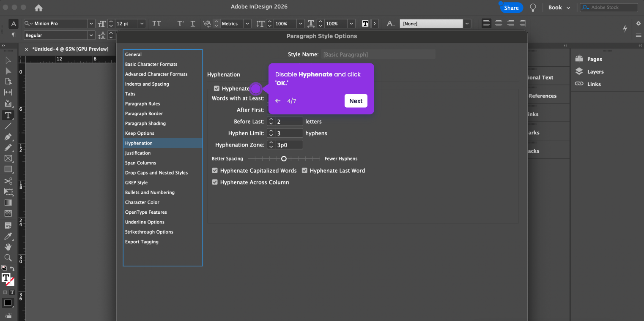
Task: Click the blue Share button
Action: pos(511,8)
